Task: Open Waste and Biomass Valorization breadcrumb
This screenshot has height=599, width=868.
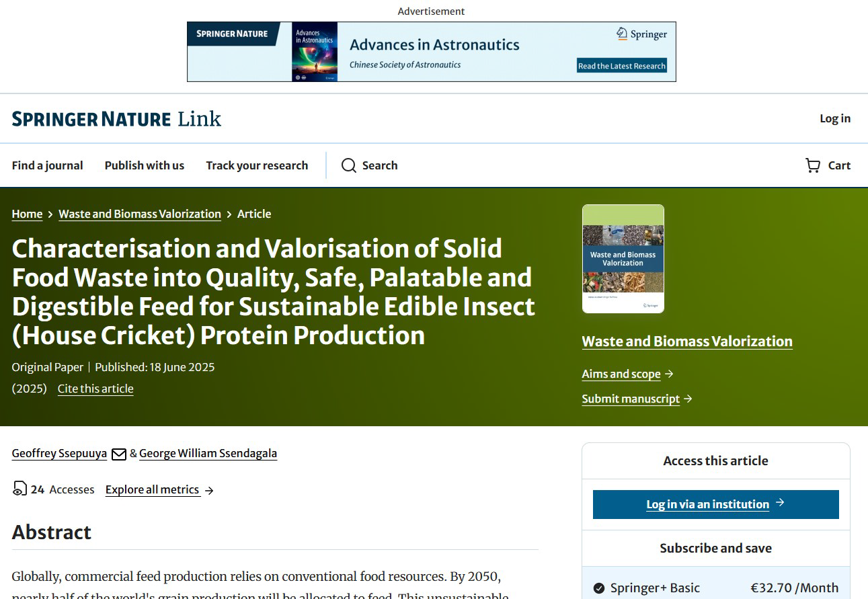Action: pos(140,214)
